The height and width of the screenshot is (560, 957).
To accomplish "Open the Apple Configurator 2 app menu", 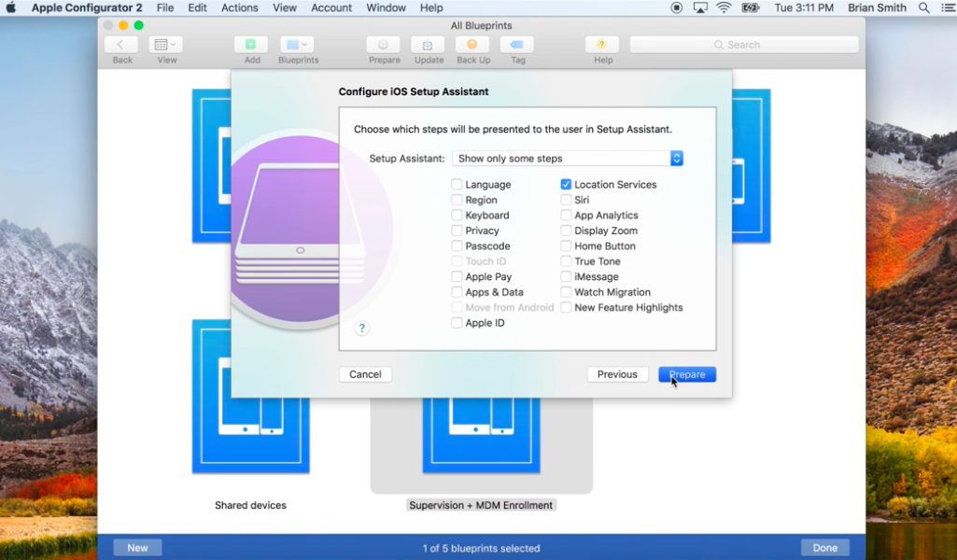I will coord(87,7).
